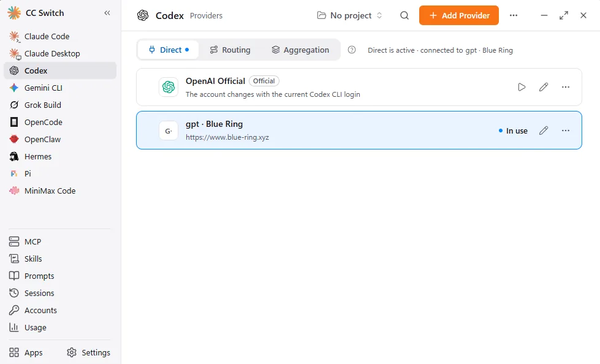Screen dimensions: 600x364
Task: Click the 'In use' status label
Action: pos(513,131)
